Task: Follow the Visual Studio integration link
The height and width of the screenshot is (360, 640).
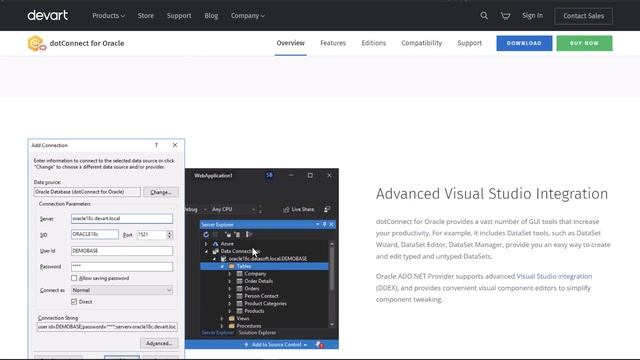Action: point(554,276)
